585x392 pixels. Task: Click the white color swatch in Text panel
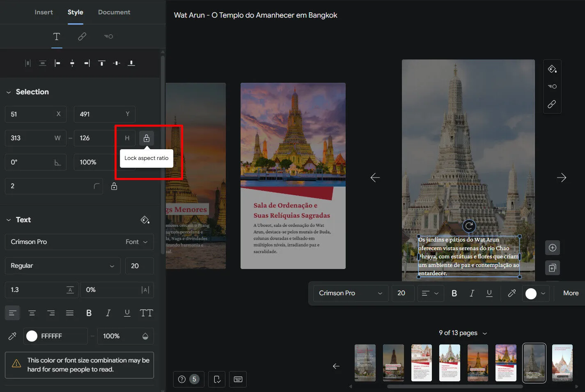(32, 336)
